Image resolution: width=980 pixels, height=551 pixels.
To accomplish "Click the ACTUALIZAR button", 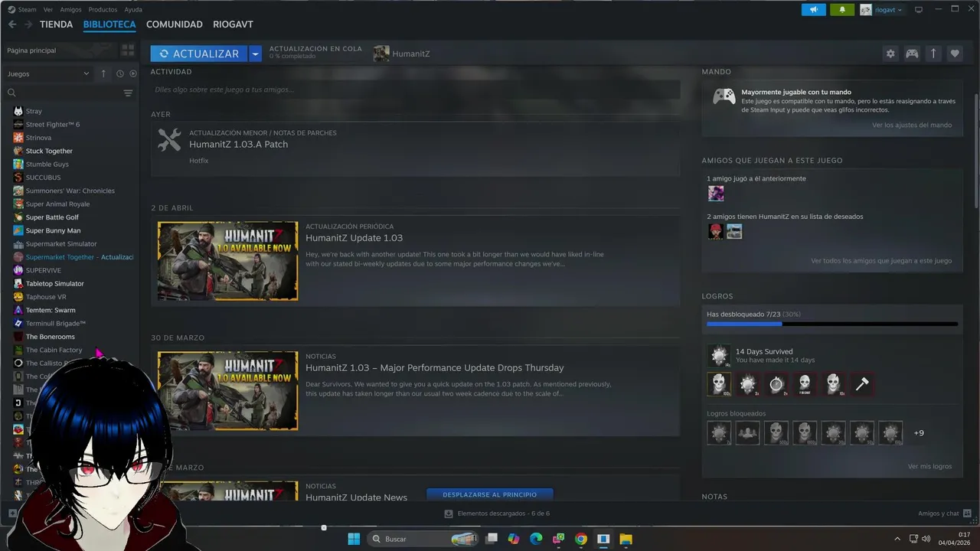I will (x=199, y=54).
